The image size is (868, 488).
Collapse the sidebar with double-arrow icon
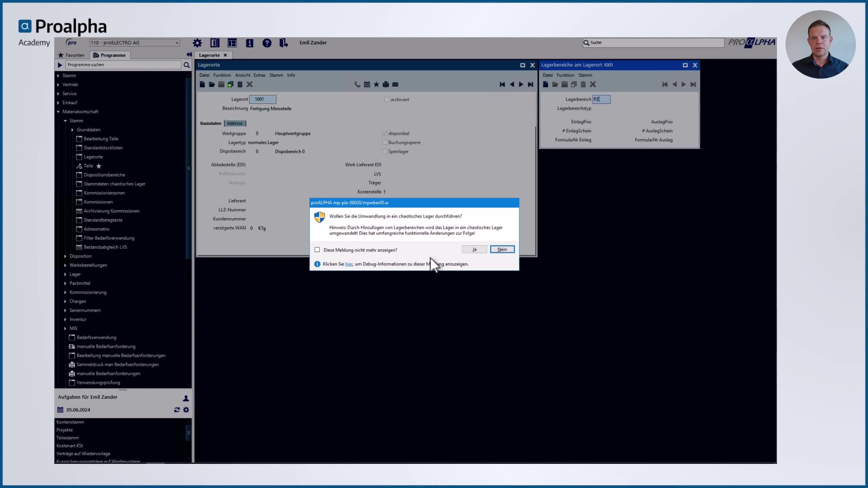(x=189, y=54)
